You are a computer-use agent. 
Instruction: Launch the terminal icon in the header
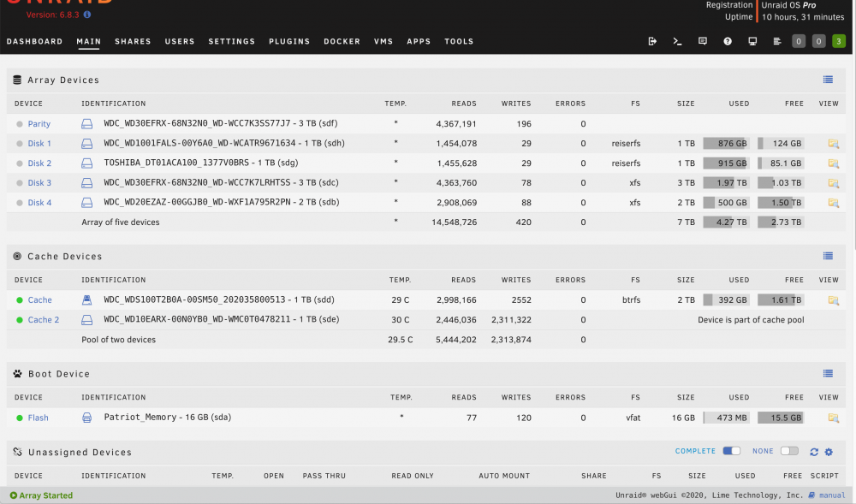(x=677, y=41)
